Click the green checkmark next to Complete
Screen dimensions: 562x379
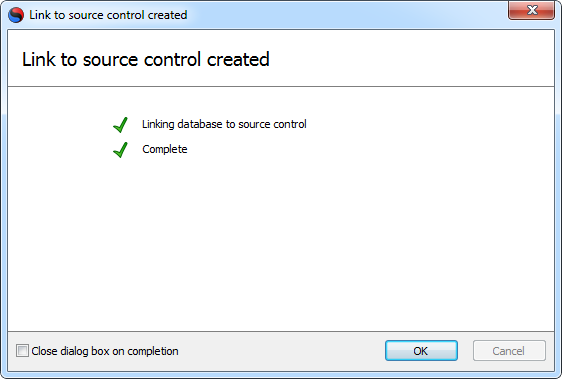[120, 150]
